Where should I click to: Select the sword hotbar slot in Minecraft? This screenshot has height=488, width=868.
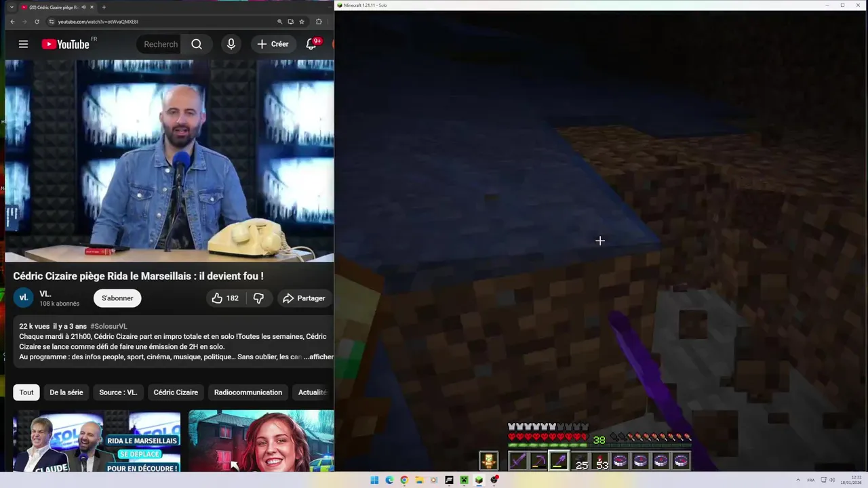pyautogui.click(x=518, y=461)
